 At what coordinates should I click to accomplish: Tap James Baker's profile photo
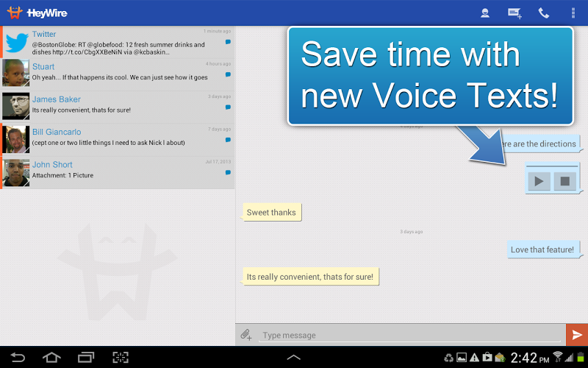(15, 106)
